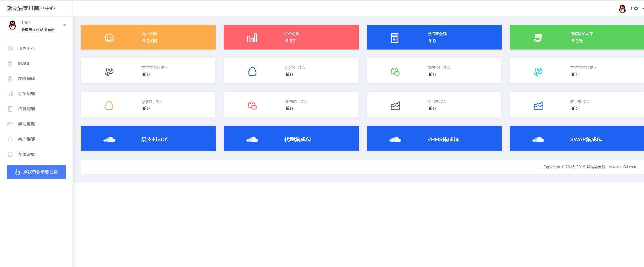Expand the sidebar user profile dropdown arrow
Viewport: 644px width, 267px height.
[65, 25]
